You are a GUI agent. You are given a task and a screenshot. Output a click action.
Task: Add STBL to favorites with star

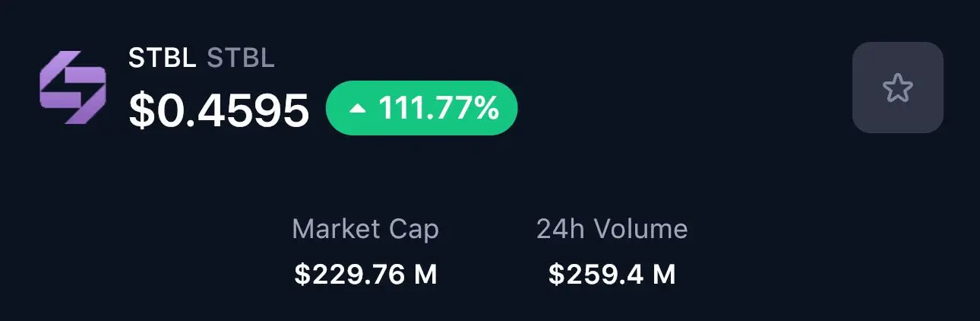[x=897, y=87]
